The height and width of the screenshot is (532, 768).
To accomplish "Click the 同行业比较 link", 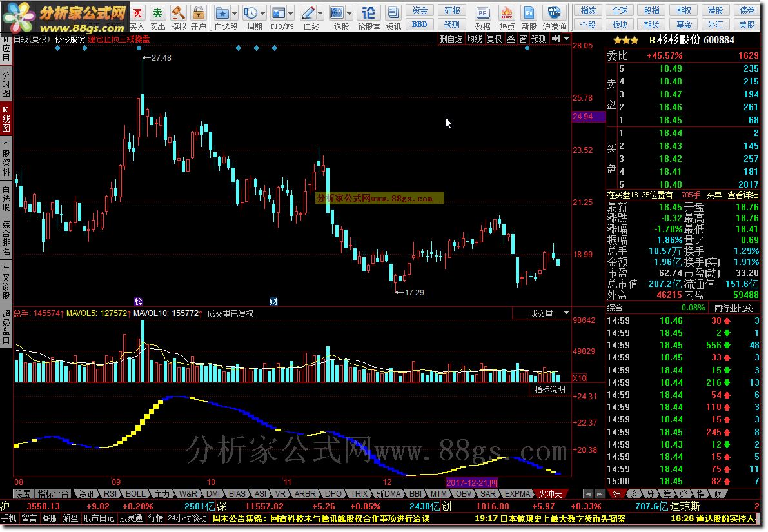I will [x=733, y=308].
